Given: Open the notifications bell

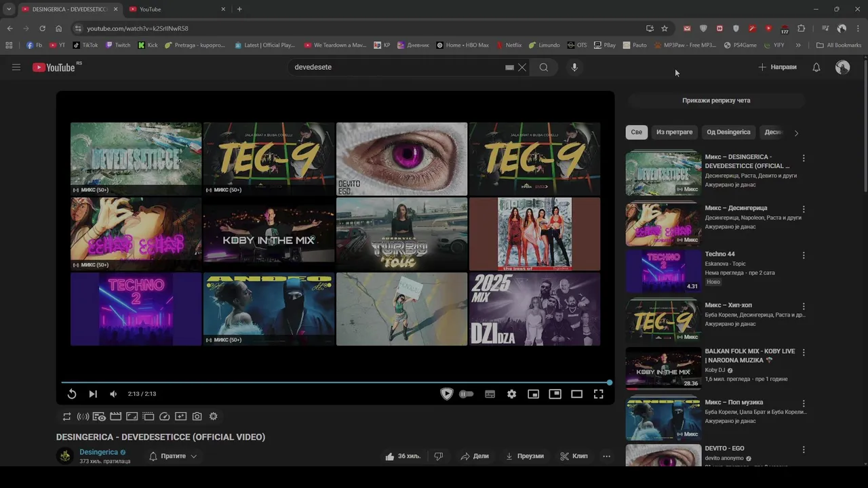Looking at the screenshot, I should 816,67.
